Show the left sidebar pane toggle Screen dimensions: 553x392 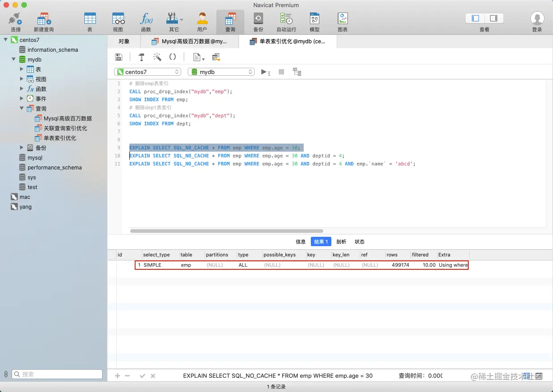475,18
